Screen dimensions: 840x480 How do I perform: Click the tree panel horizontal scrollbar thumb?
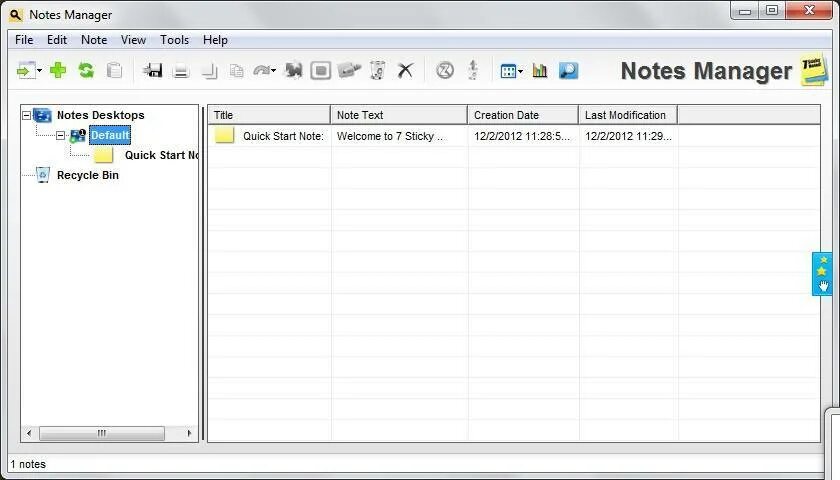tap(102, 433)
